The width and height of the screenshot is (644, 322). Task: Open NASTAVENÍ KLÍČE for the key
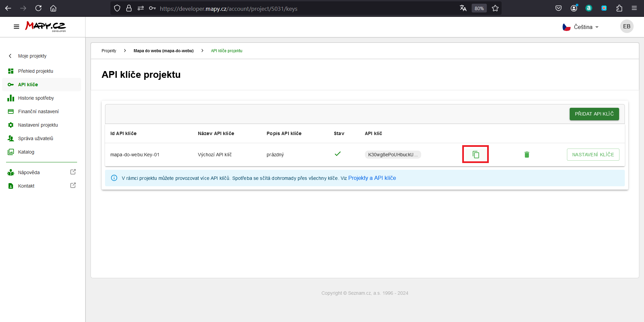point(593,155)
